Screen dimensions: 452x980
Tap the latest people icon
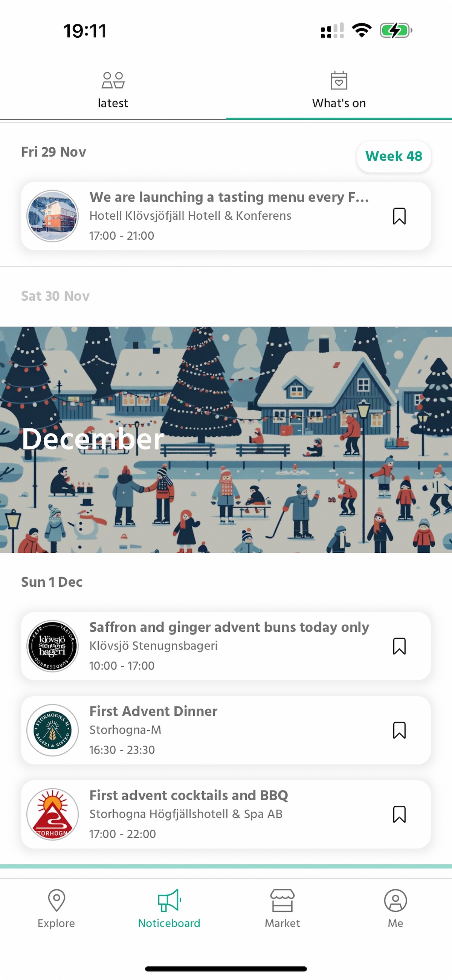tap(113, 80)
